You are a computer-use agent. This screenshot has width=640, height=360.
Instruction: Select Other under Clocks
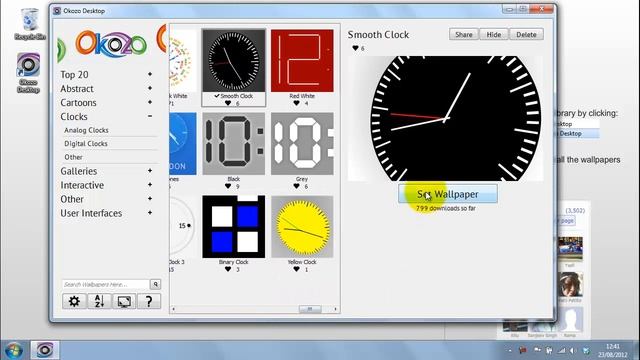(73, 157)
